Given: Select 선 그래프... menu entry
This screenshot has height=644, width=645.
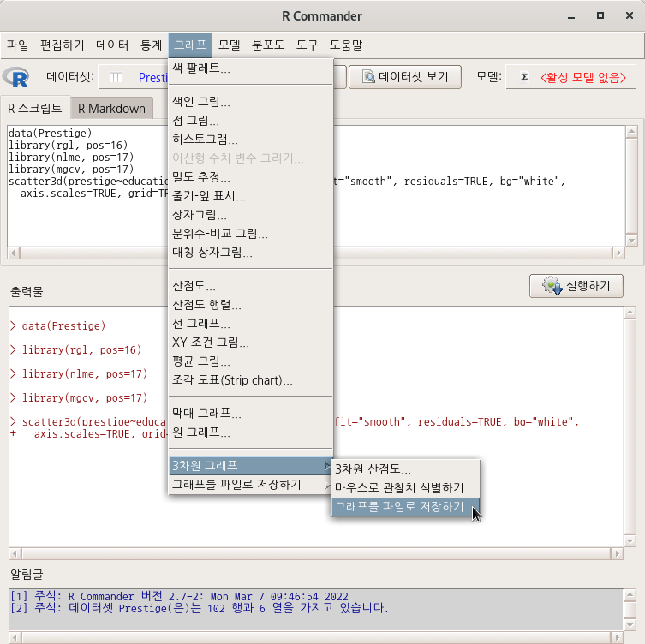Looking at the screenshot, I should click(x=250, y=324).
